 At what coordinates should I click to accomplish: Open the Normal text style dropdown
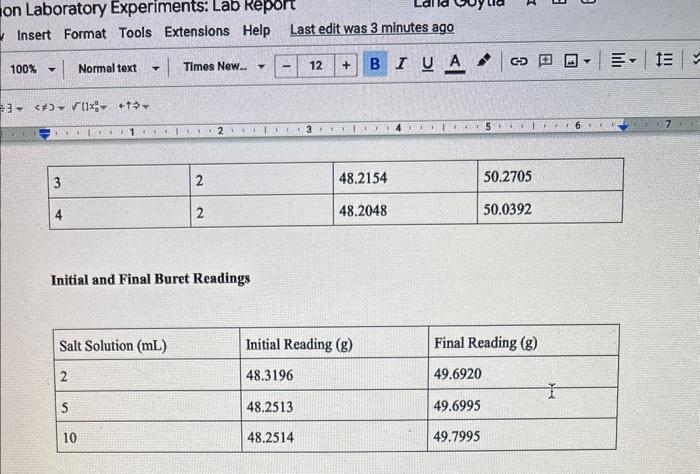(118, 68)
